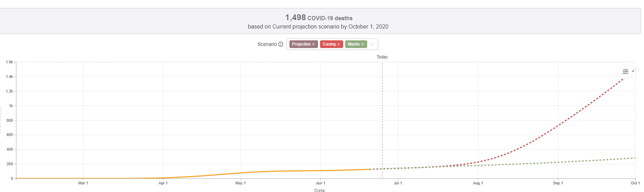Remove the Masks scenario tag
This screenshot has height=192, width=644.
(362, 44)
